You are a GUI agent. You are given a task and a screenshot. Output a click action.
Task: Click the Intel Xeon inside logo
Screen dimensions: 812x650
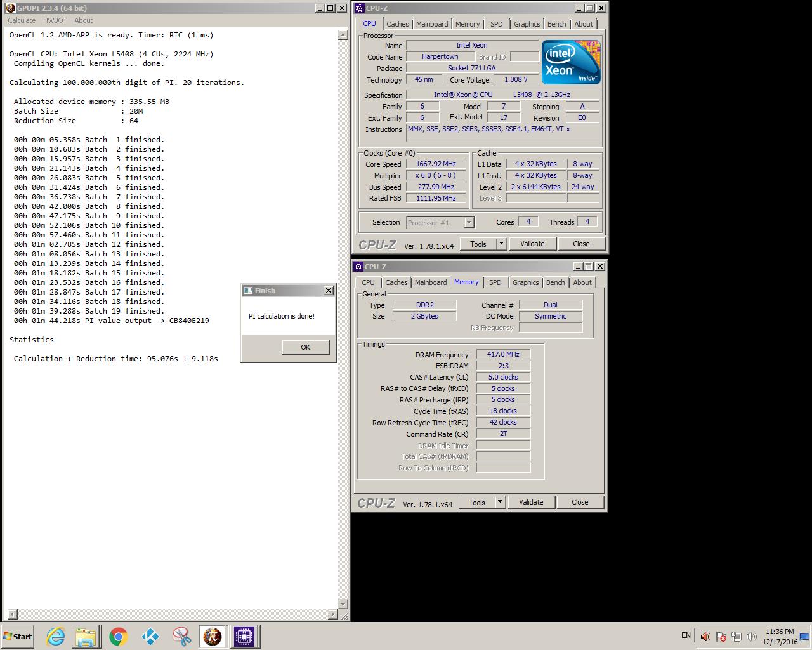click(x=571, y=62)
